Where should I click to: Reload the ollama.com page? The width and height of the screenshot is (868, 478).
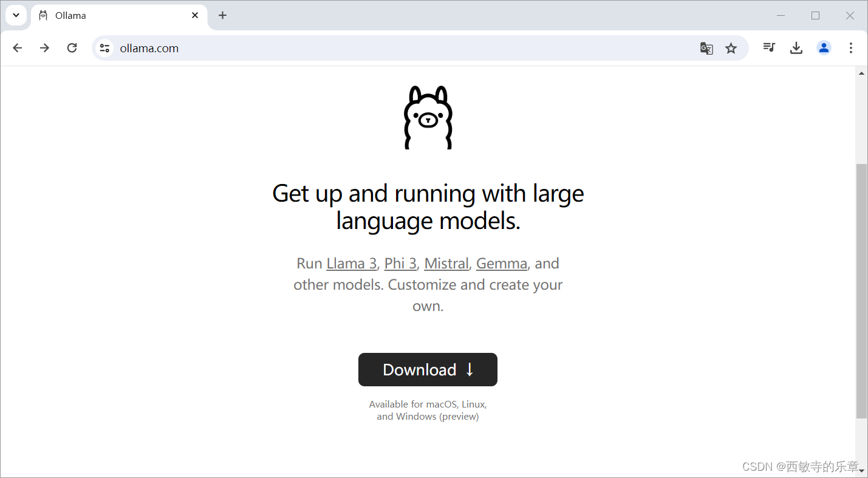click(x=72, y=48)
